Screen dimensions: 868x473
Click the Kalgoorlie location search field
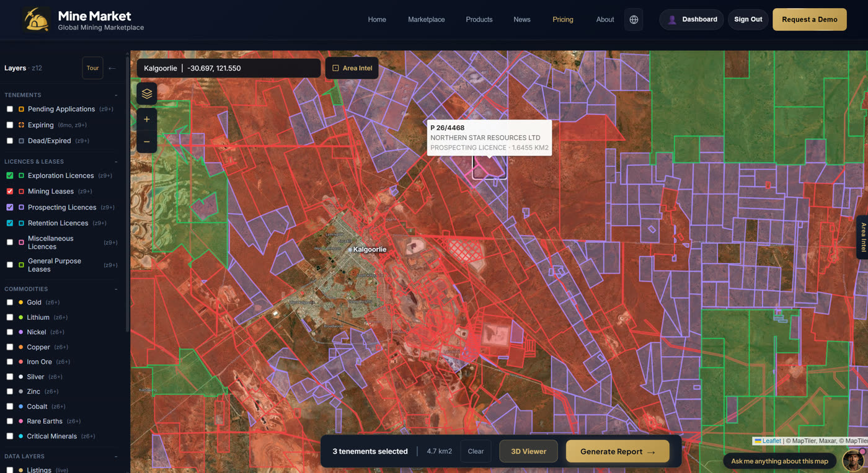coord(229,68)
